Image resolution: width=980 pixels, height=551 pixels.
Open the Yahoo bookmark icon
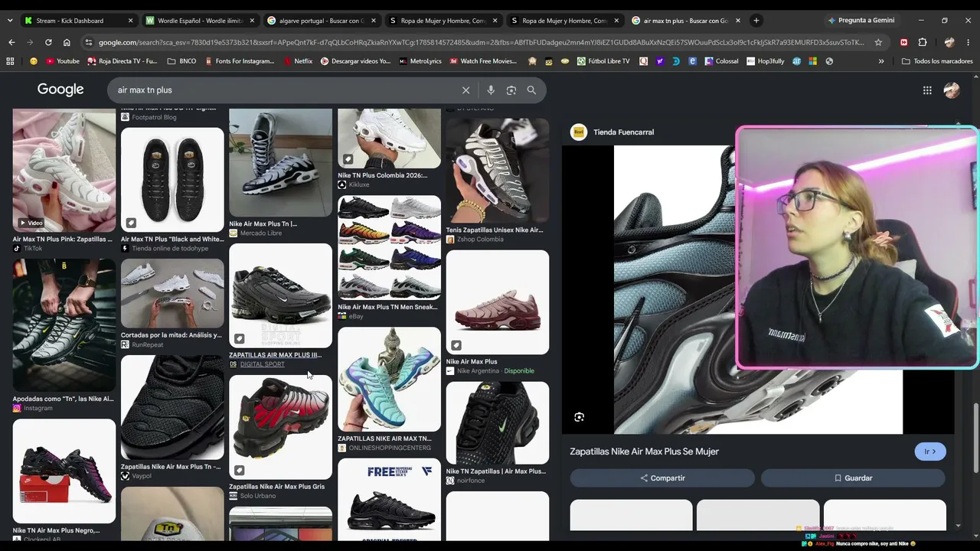[x=660, y=61]
